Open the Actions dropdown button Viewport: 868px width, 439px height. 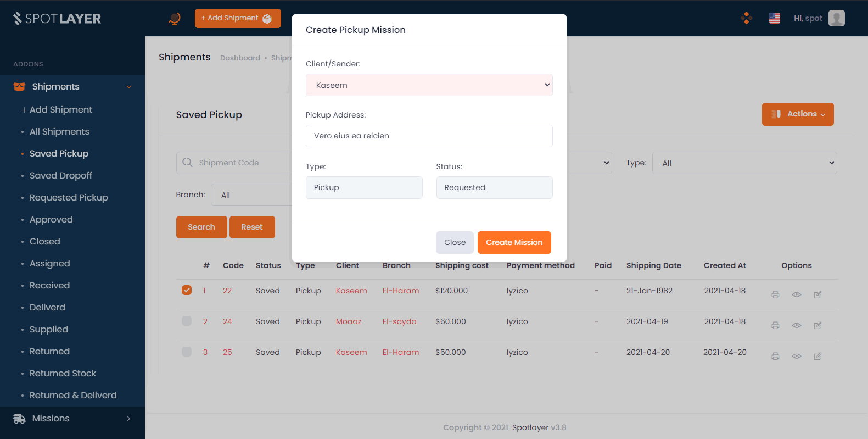[x=798, y=114]
